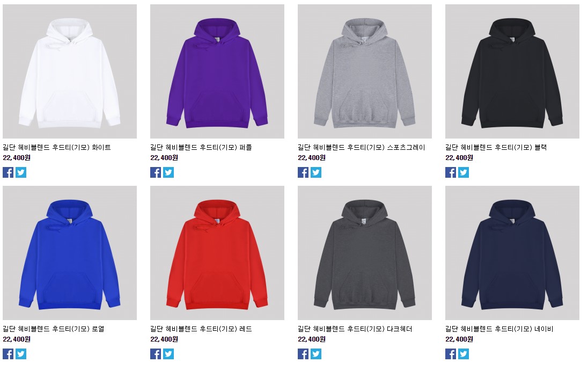
Task: Click Twitter icon under navy hoodie
Action: 464,354
